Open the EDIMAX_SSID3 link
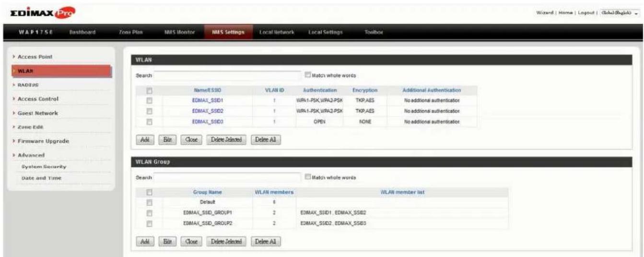The width and height of the screenshot is (644, 257). [x=209, y=122]
